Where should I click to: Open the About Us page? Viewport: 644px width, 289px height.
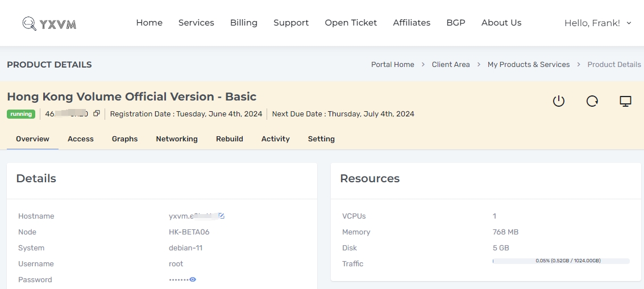click(x=501, y=23)
